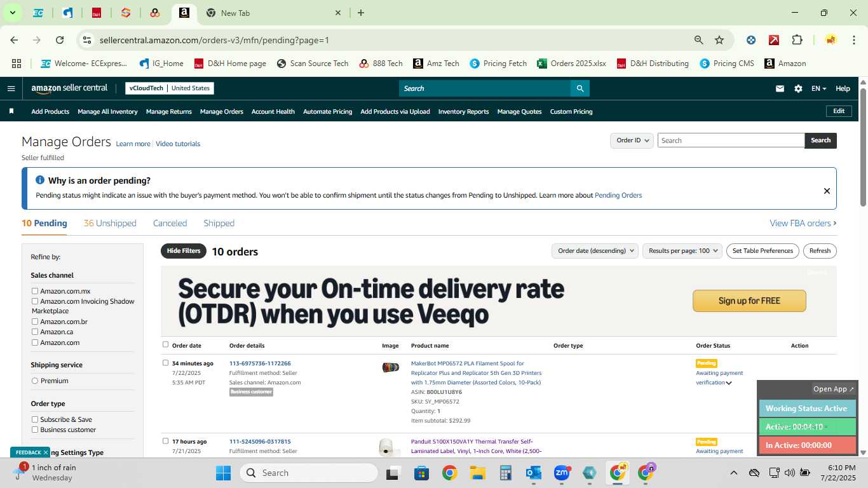This screenshot has height=488, width=868.
Task: Close the New Tab tab
Action: click(x=338, y=13)
